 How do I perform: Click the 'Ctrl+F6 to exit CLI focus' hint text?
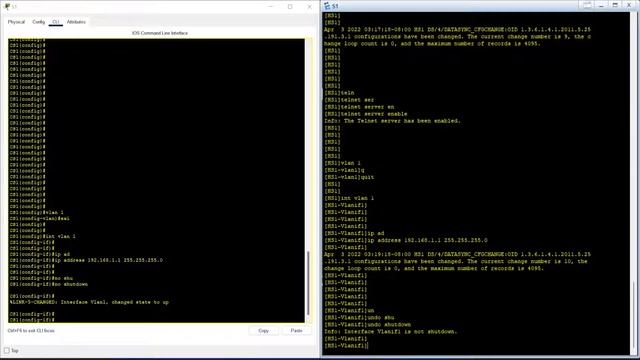click(x=31, y=331)
